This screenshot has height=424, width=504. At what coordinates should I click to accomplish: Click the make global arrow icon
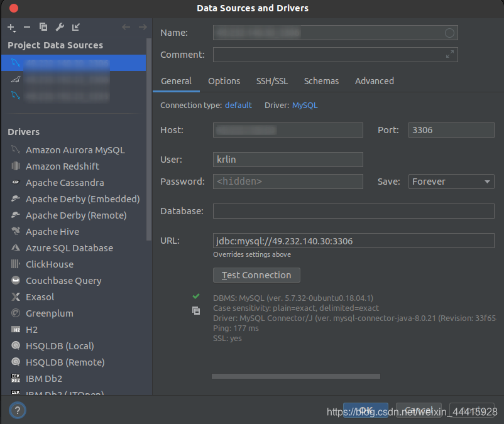click(x=76, y=27)
